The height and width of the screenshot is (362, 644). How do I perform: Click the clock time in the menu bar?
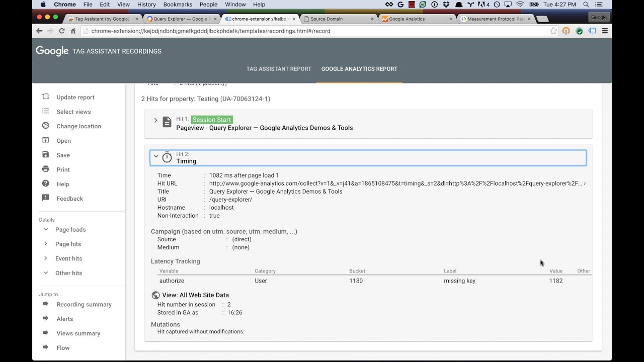tap(559, 5)
